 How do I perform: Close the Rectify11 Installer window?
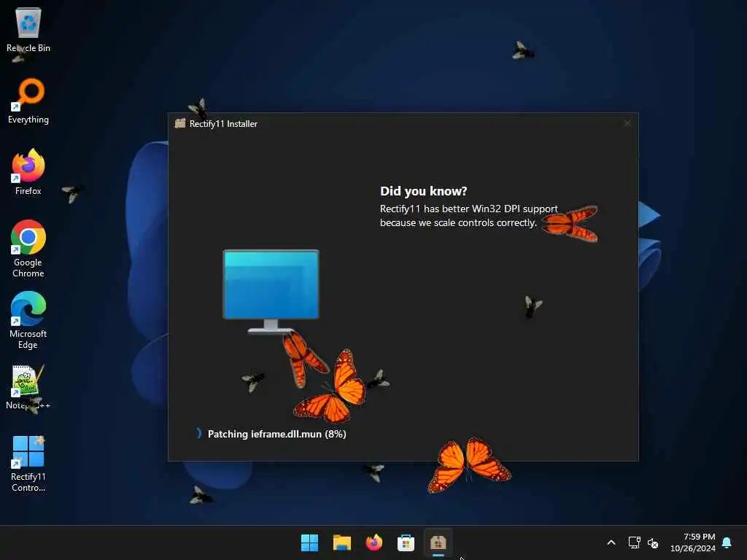[627, 123]
